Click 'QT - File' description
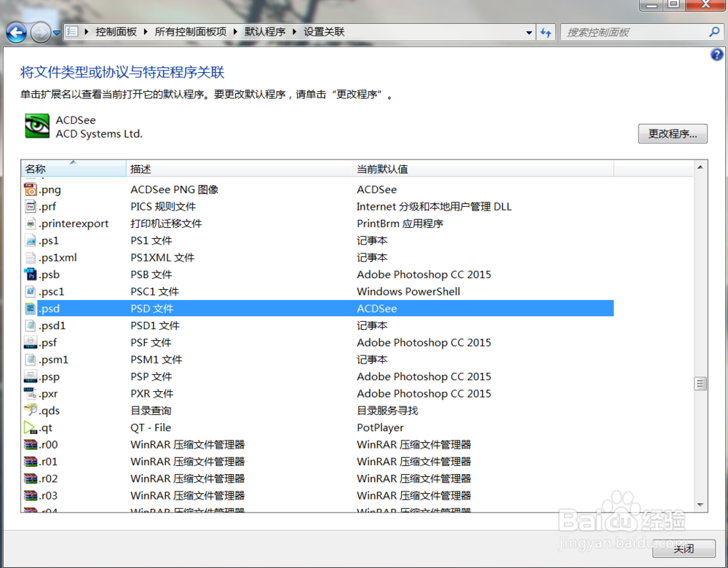The height and width of the screenshot is (568, 728). click(151, 427)
